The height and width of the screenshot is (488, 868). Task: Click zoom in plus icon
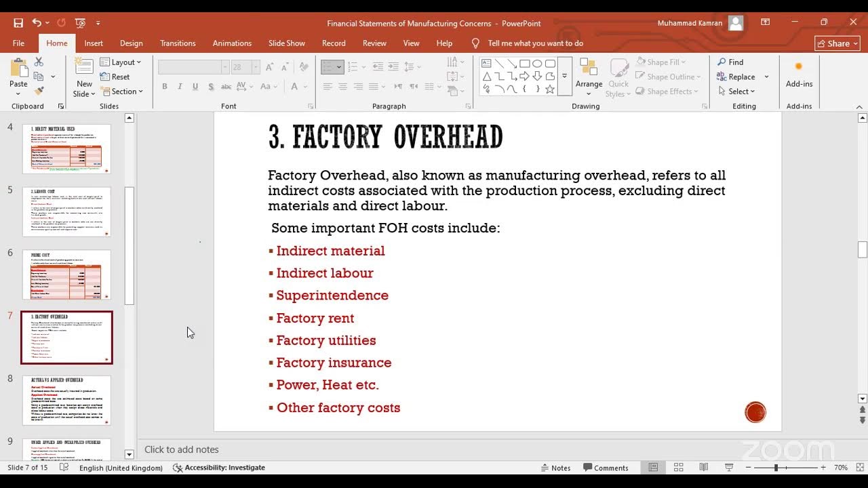[x=823, y=468]
